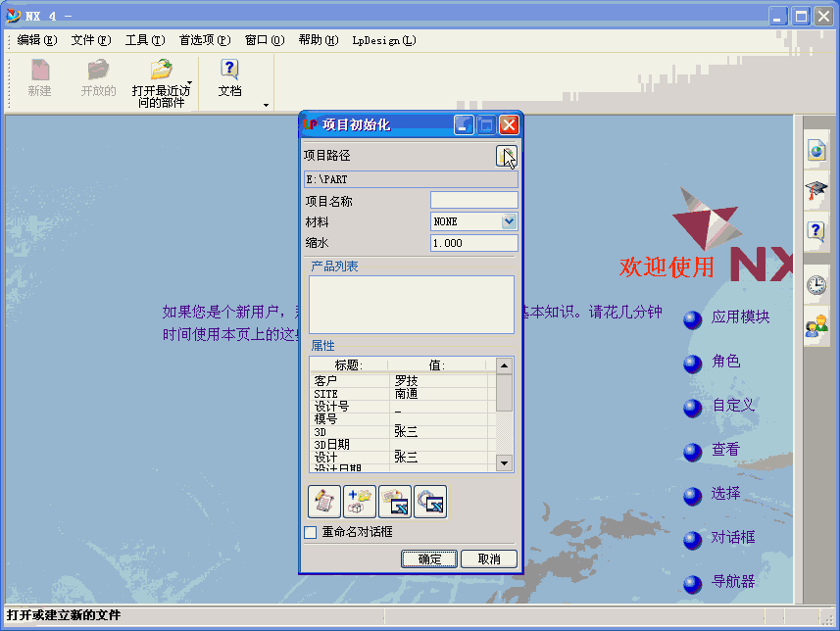Select the 客户 attribute row
Image resolution: width=840 pixels, height=631 pixels.
click(399, 381)
